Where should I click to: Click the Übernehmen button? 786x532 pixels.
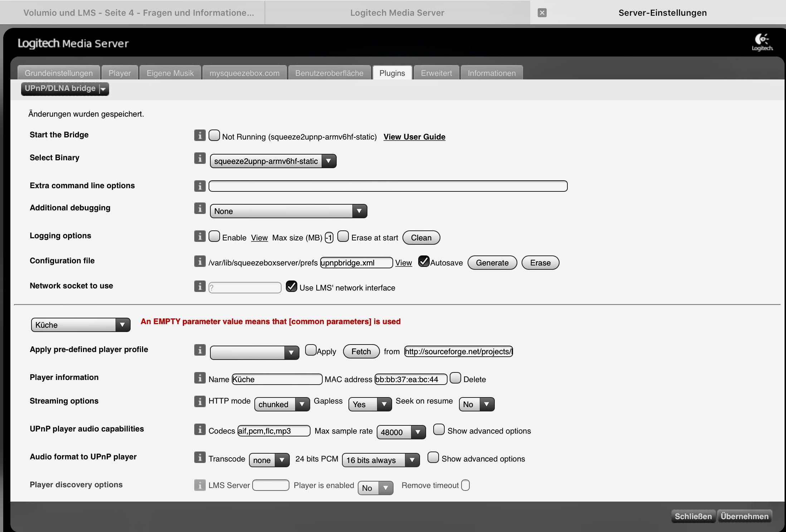[x=744, y=516]
